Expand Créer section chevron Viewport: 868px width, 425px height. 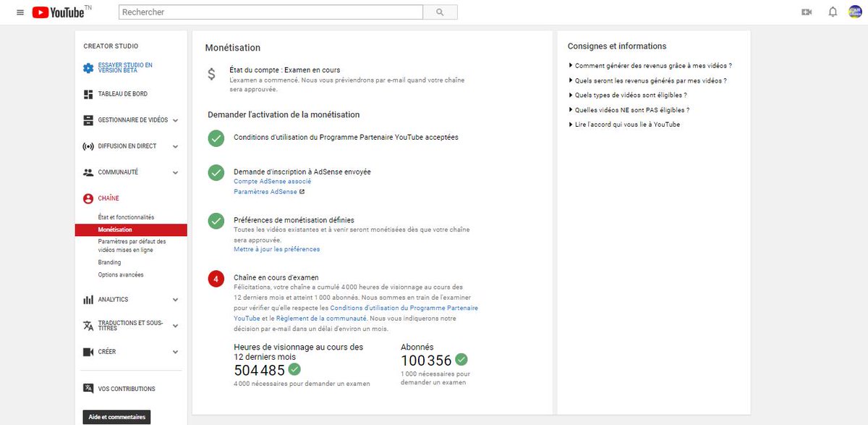[175, 352]
